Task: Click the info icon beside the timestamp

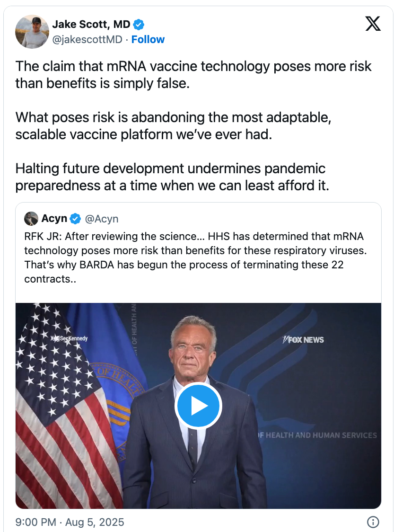Action: (x=373, y=522)
